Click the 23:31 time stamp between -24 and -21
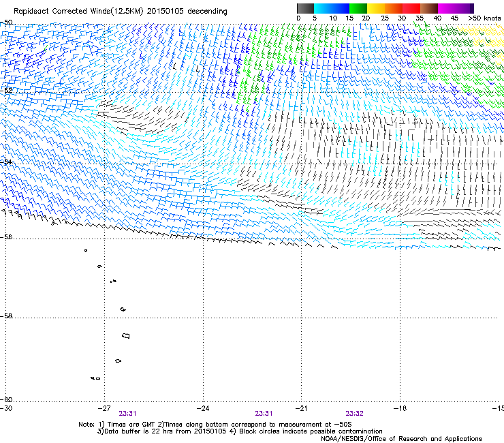Image resolution: width=504 pixels, height=443 pixels. pos(264,414)
